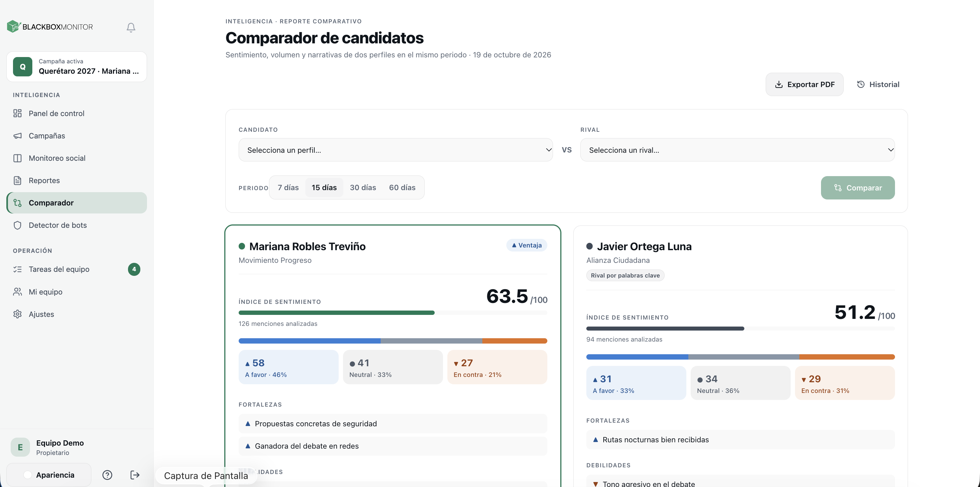Image resolution: width=980 pixels, height=487 pixels.
Task: Click Javier Ortega Luna's name
Action: [644, 247]
